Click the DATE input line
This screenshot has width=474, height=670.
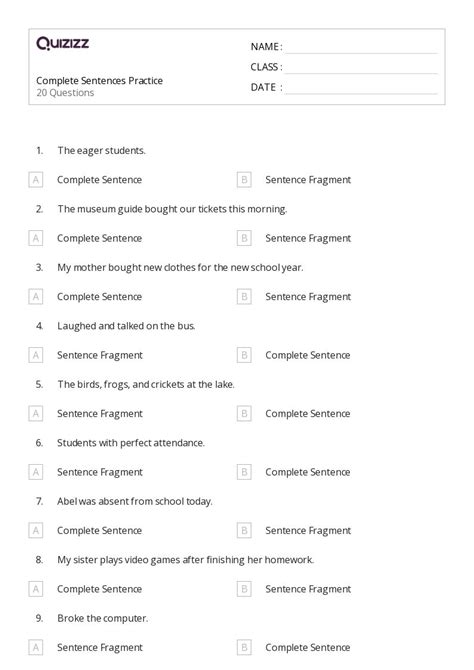pyautogui.click(x=361, y=88)
